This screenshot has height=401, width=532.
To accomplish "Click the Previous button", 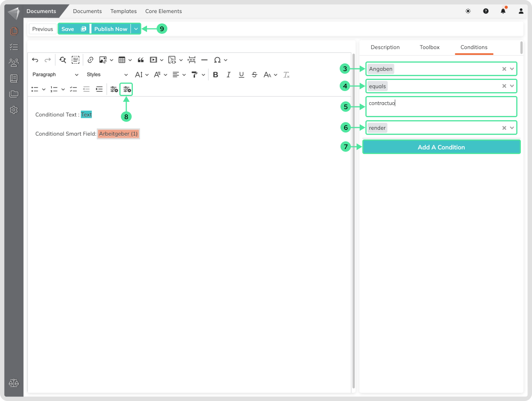I will tap(43, 29).
